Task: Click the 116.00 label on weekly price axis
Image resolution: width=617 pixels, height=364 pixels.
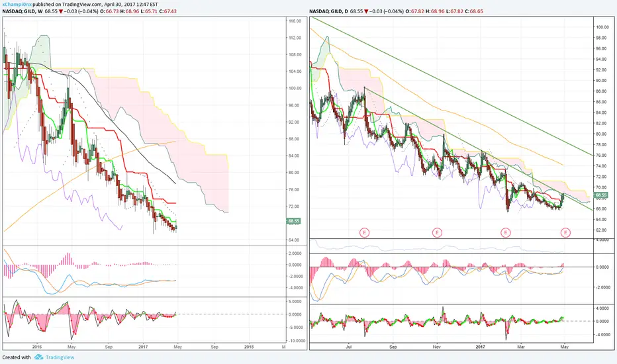Action: [x=295, y=21]
